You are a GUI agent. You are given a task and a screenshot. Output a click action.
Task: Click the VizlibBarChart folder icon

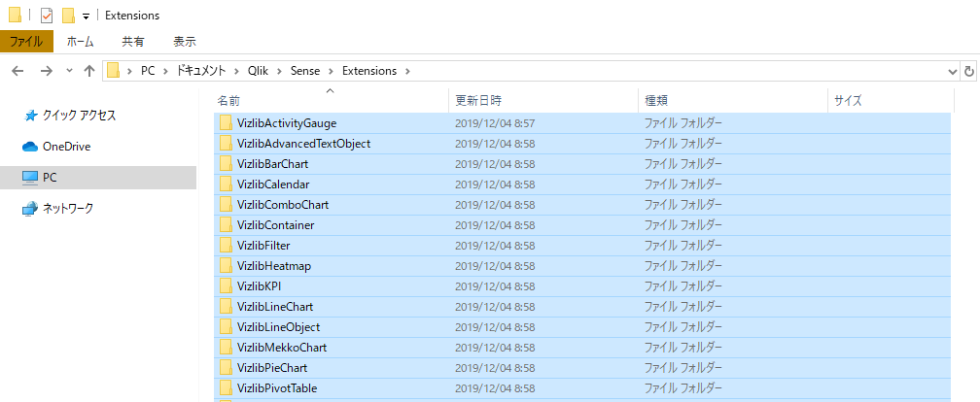226,164
